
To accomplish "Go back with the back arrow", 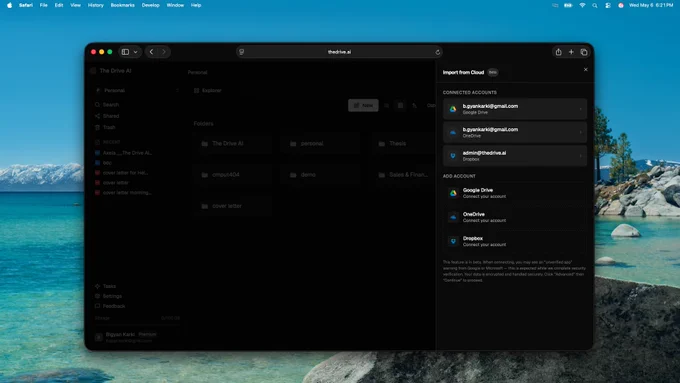I will click(x=151, y=52).
